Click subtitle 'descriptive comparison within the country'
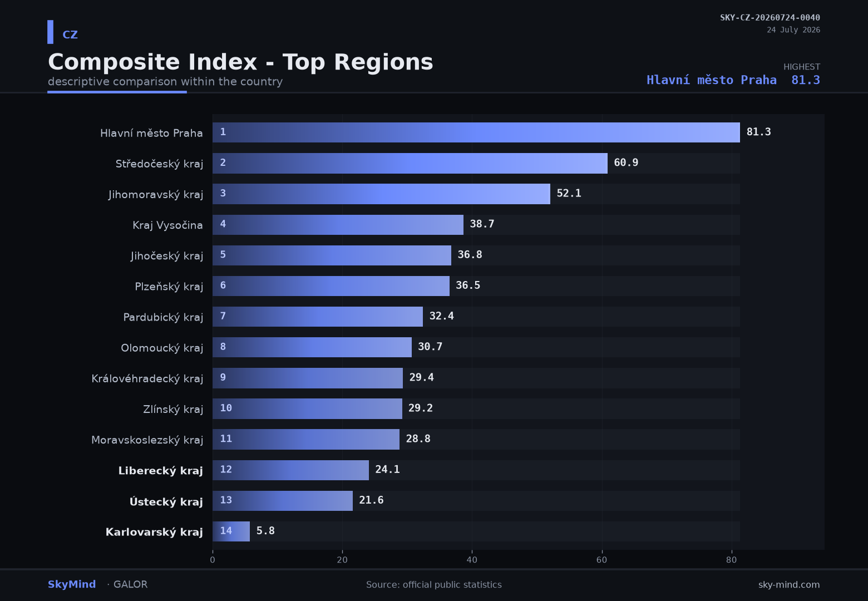Screen dimensions: 868x601 coord(165,81)
